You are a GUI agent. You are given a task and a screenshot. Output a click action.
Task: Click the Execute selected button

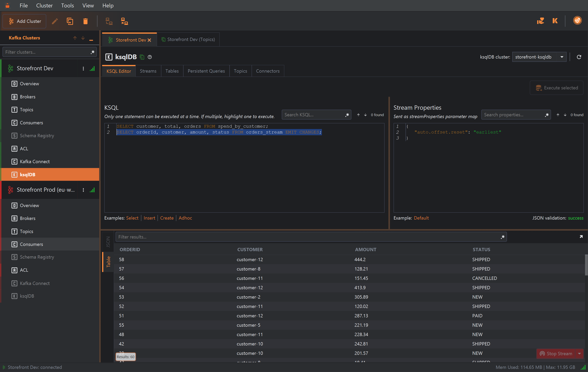pyautogui.click(x=557, y=88)
